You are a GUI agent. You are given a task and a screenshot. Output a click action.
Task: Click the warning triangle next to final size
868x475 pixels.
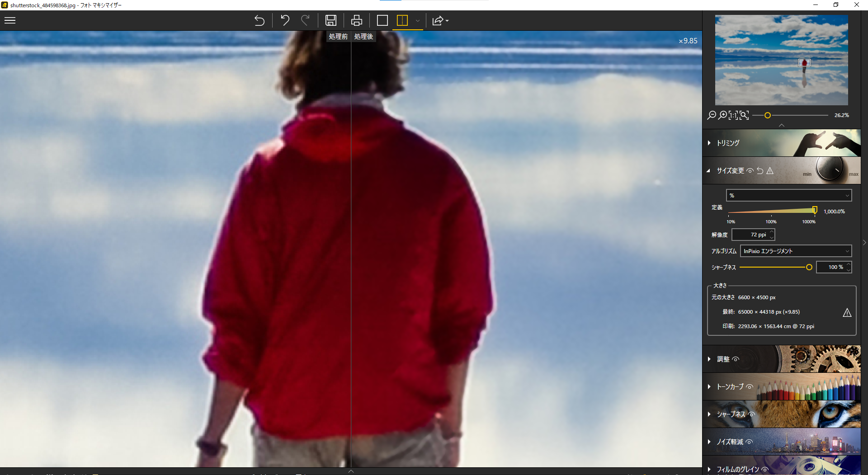(847, 312)
